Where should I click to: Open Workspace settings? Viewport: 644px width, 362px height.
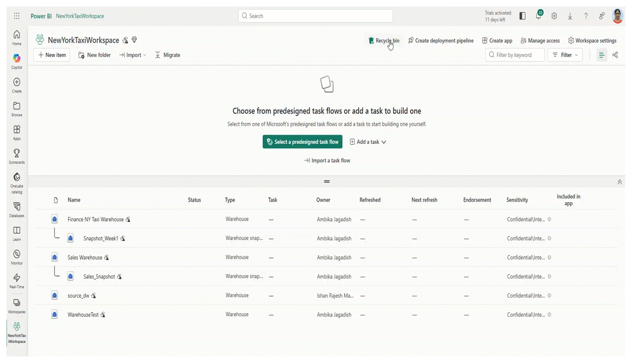(x=592, y=41)
